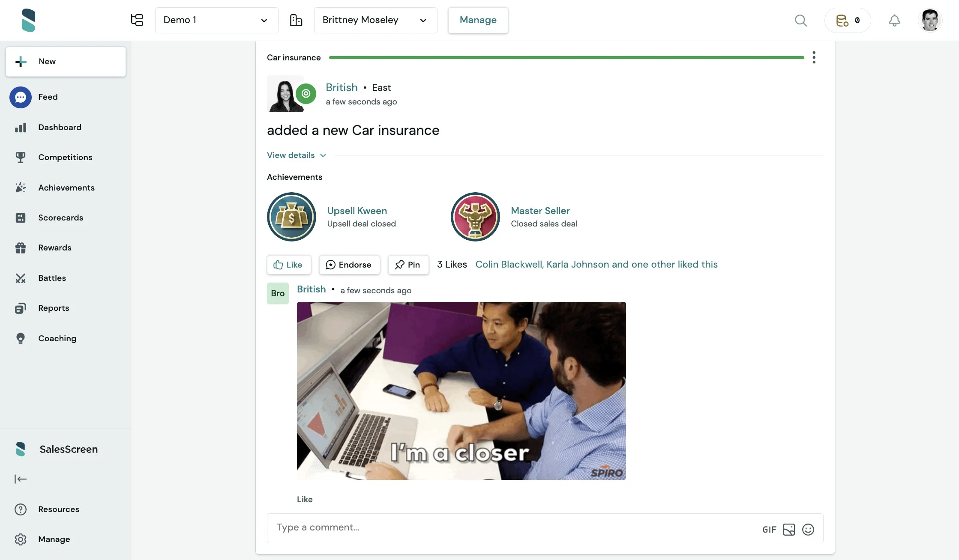Show who liked this post
This screenshot has width=959, height=560.
[596, 265]
